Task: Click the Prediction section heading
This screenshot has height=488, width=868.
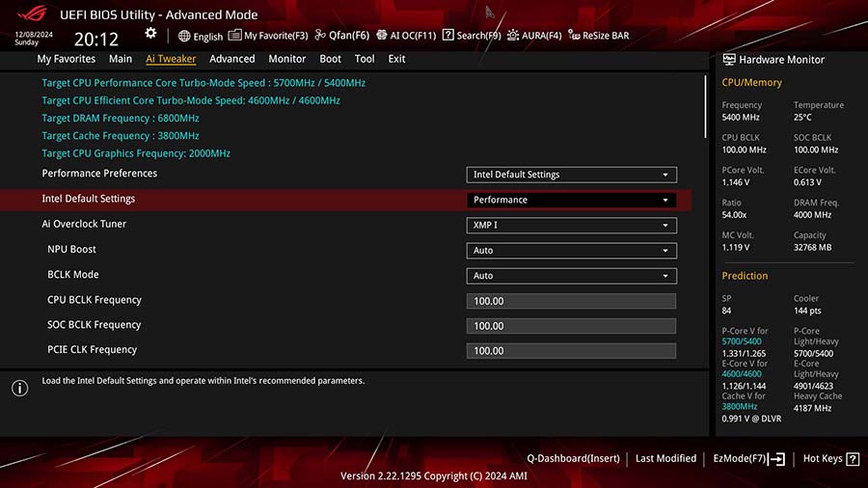Action: (x=745, y=276)
